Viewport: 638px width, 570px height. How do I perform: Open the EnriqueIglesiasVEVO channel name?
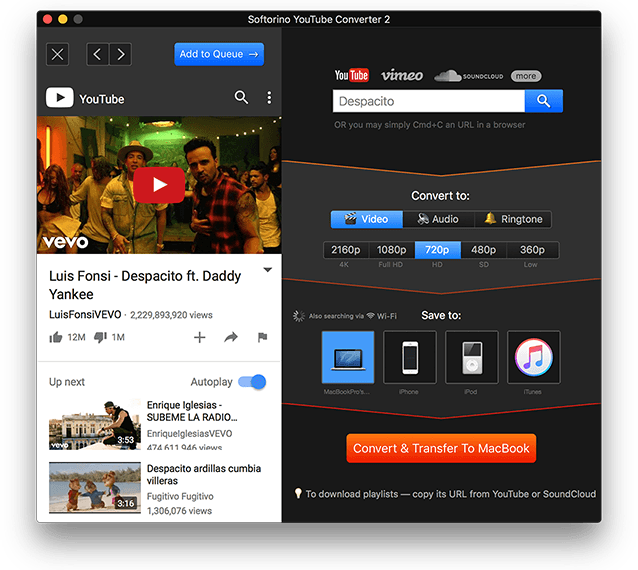tap(189, 433)
